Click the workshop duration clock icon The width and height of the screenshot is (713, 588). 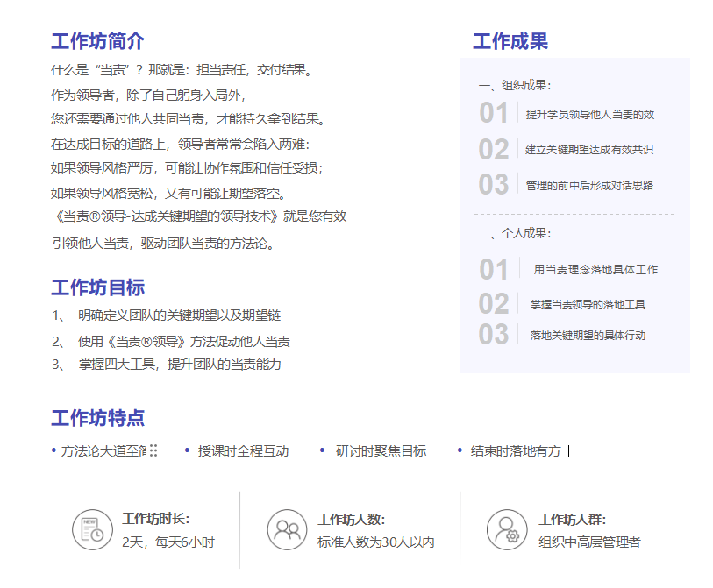click(92, 529)
